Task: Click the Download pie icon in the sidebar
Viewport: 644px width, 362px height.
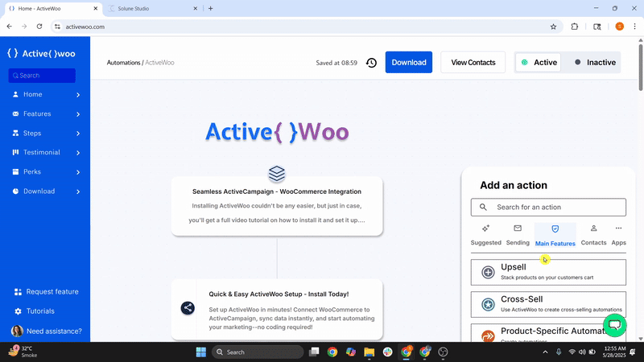Action: point(15,191)
